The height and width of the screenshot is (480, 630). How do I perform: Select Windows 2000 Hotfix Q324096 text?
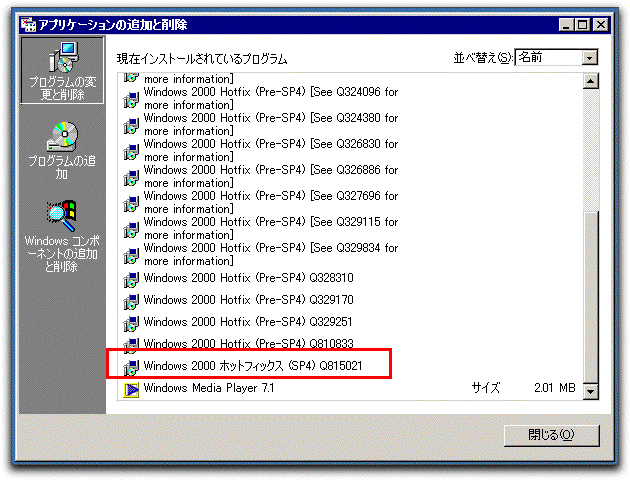271,98
